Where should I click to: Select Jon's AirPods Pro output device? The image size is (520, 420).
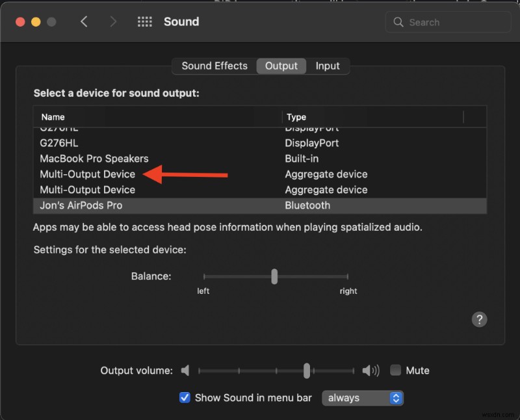(81, 205)
